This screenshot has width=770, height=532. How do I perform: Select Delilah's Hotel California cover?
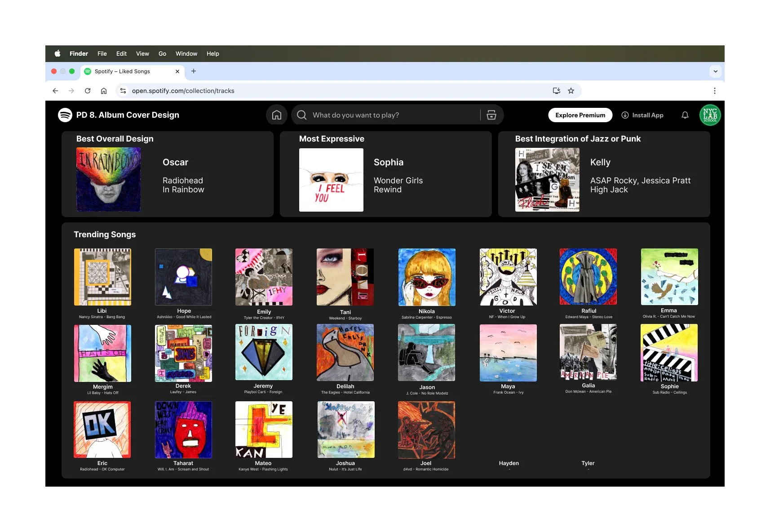[x=345, y=353]
